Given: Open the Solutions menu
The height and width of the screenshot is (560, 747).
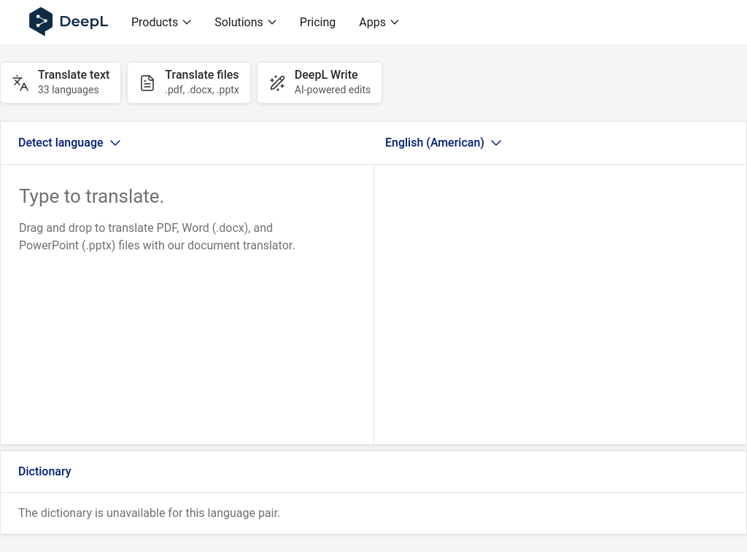Looking at the screenshot, I should [x=239, y=23].
